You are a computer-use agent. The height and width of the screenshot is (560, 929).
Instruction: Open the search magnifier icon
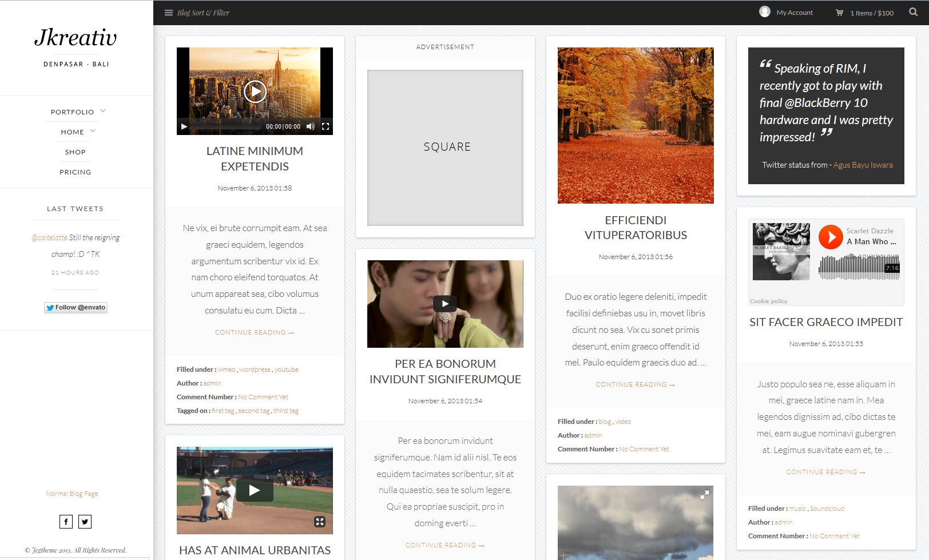coord(912,11)
